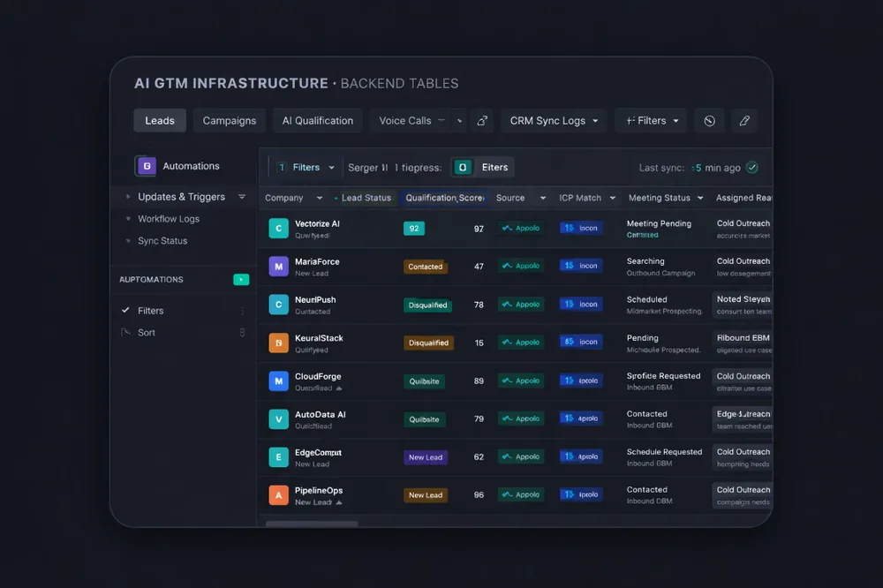
Task: Click the 92 status badge for Vectorize AI
Action: pos(414,228)
